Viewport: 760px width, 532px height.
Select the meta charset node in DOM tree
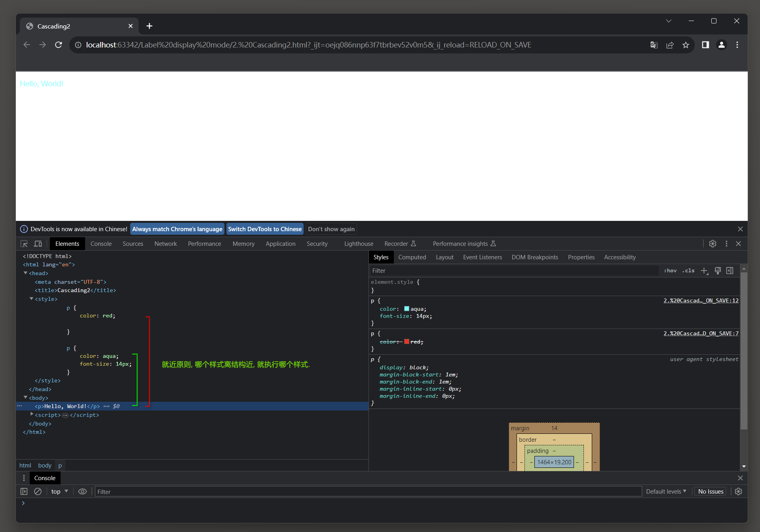click(x=70, y=282)
